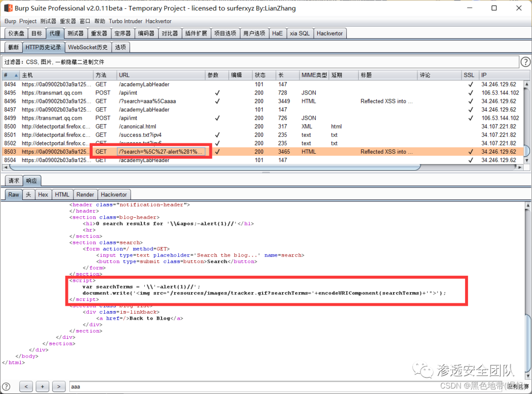Sort by the 状态 column header
532x394 pixels.
point(264,75)
